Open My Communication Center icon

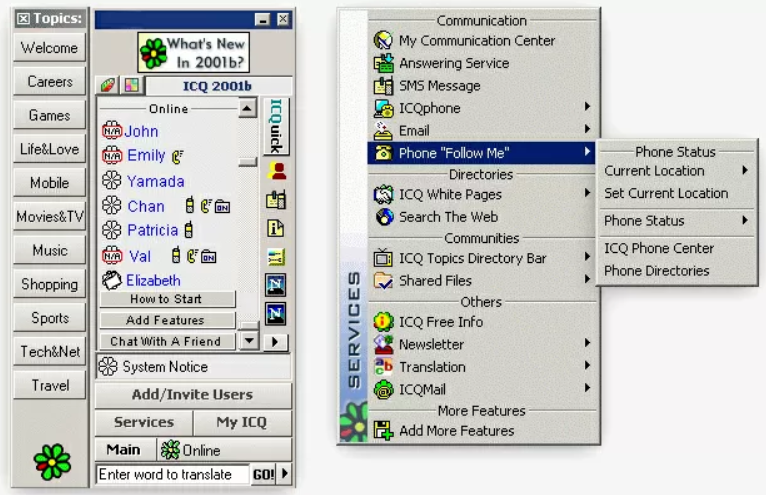[383, 40]
